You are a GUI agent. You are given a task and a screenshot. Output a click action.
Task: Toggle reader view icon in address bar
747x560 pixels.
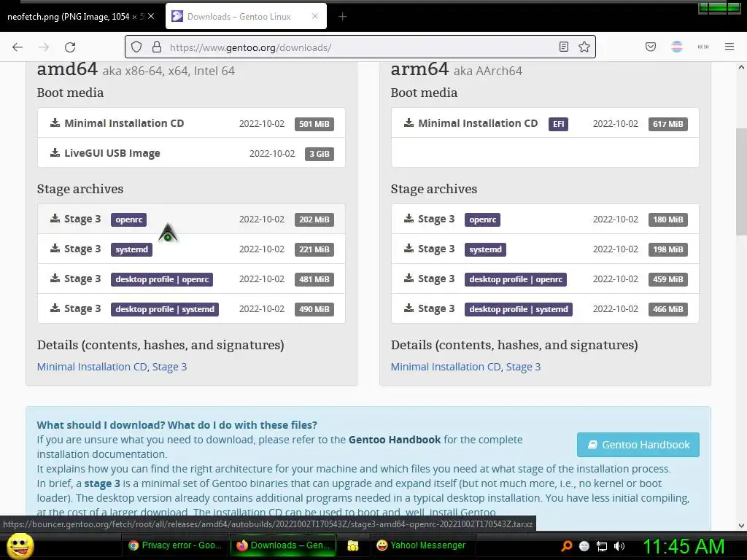(564, 47)
